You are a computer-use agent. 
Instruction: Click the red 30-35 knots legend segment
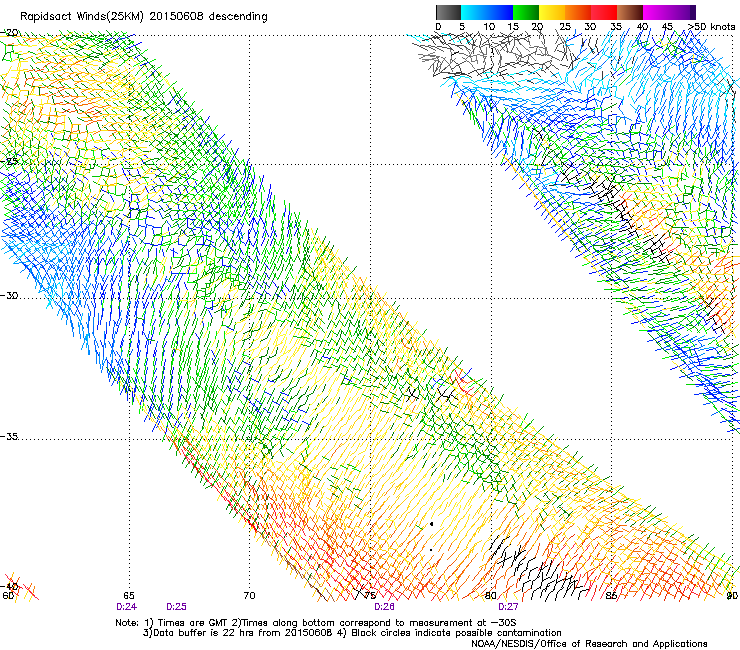point(604,12)
